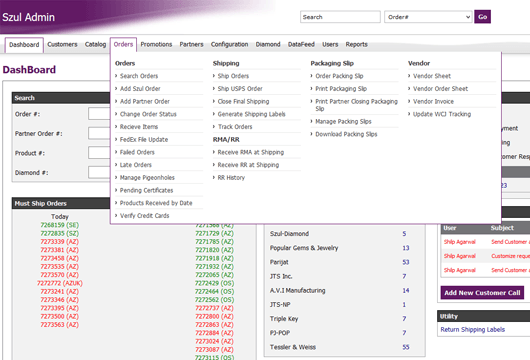Open Print Partner Closing Packaging Slip
The image size is (530, 360).
click(357, 105)
